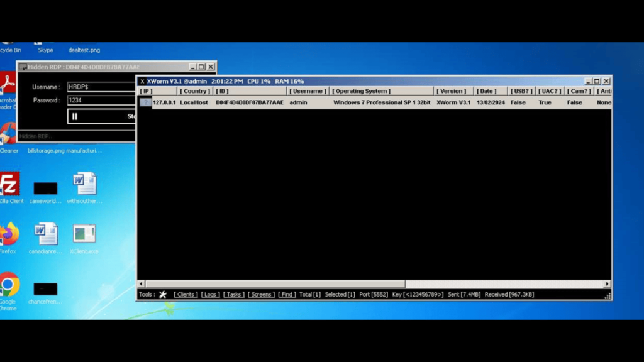This screenshot has width=644, height=362.
Task: Select the 127.0.0.1 IP cell
Action: 164,102
